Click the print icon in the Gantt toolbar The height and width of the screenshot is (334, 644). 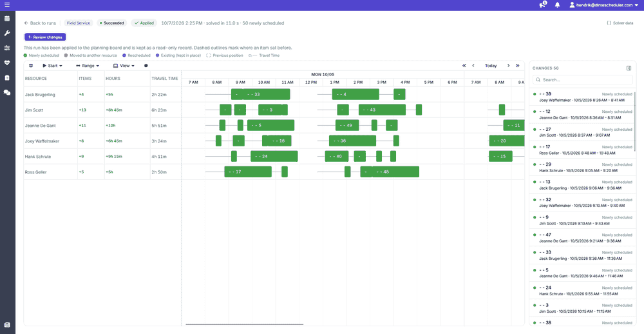coord(146,65)
